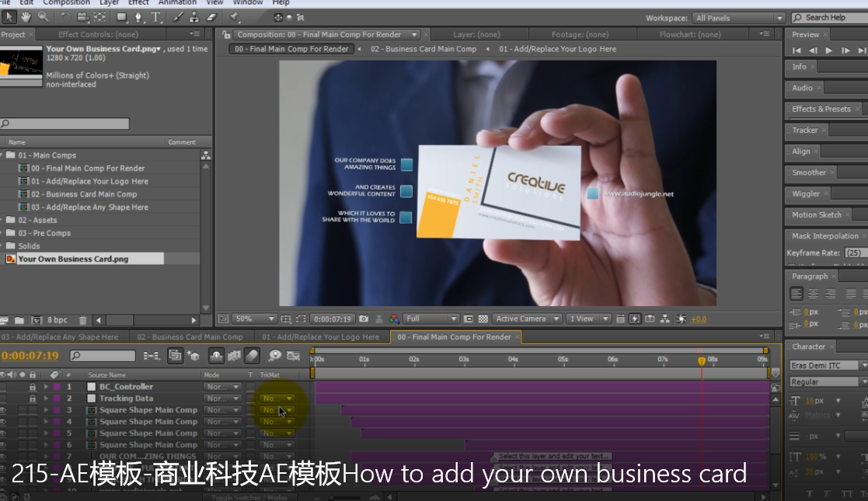Open the Active Camera view dropdown
Viewport: 868px width, 501px height.
(526, 319)
